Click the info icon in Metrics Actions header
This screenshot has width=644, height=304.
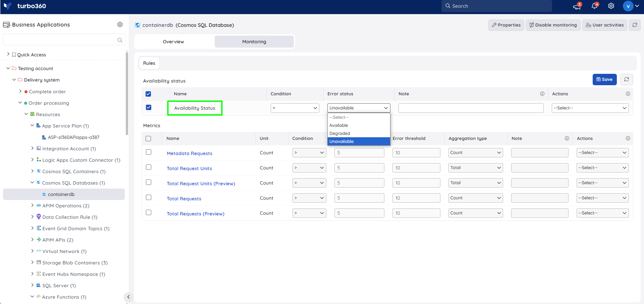pos(628,138)
